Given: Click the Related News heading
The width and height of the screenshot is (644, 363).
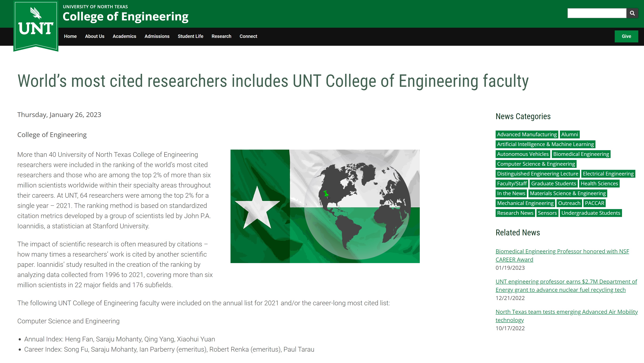Looking at the screenshot, I should pos(517,233).
